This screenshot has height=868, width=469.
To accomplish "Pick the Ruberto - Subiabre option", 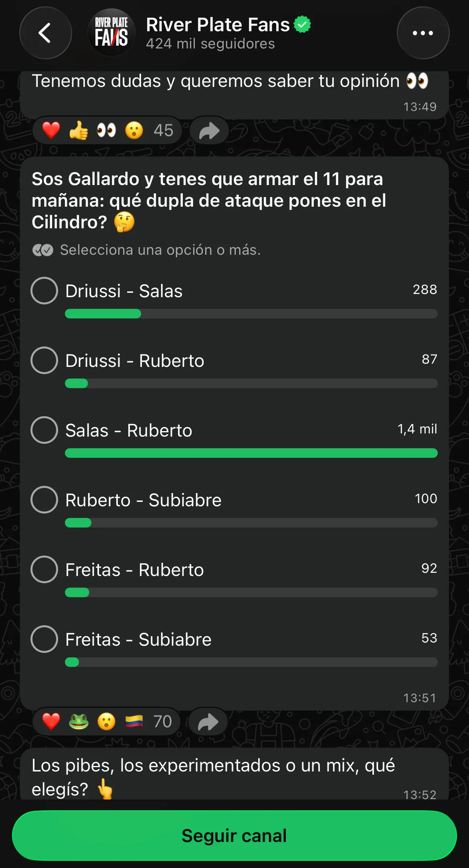I will point(44,500).
